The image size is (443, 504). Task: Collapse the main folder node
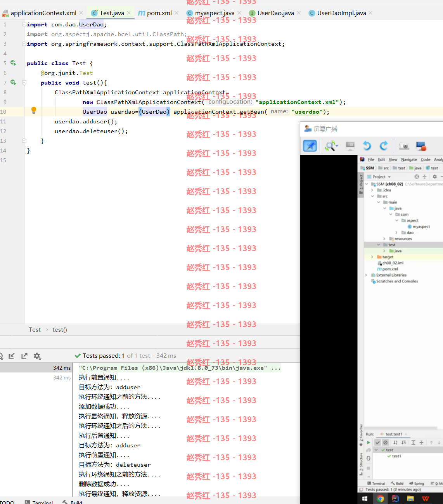click(x=379, y=202)
